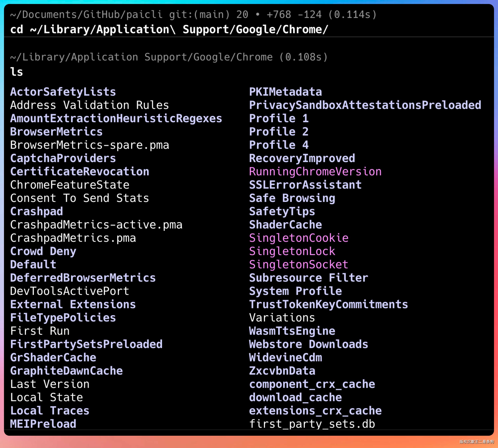Select the "CrashpadMetrics-active.pma" file name
498x448 pixels.
click(96, 225)
